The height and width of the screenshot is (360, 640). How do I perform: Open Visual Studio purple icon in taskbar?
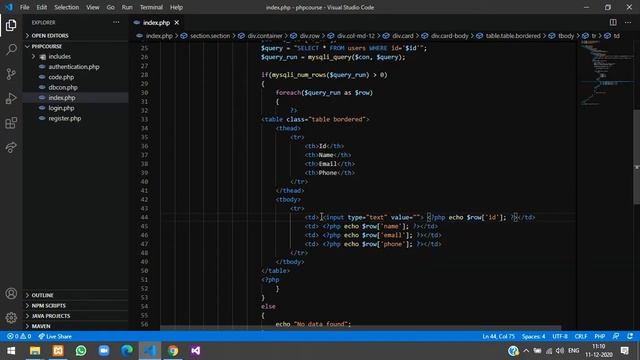point(196,351)
